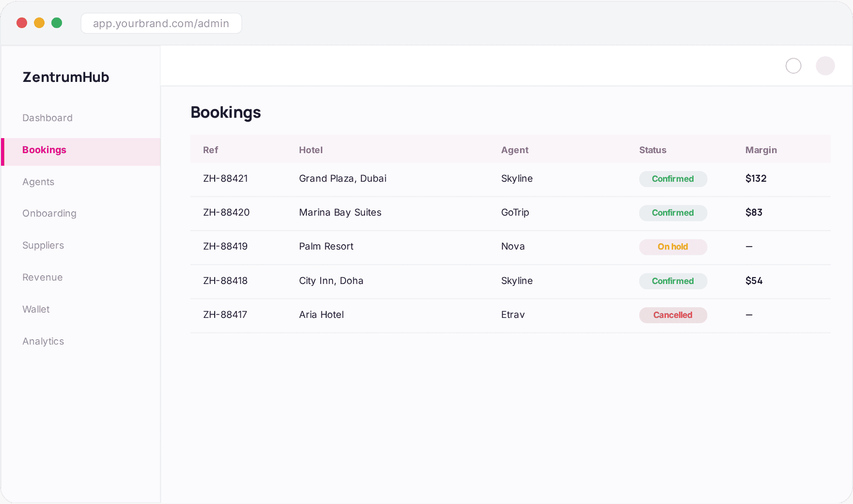Select City Inn, Doha hotel cell
The height and width of the screenshot is (504, 853).
[x=331, y=281]
